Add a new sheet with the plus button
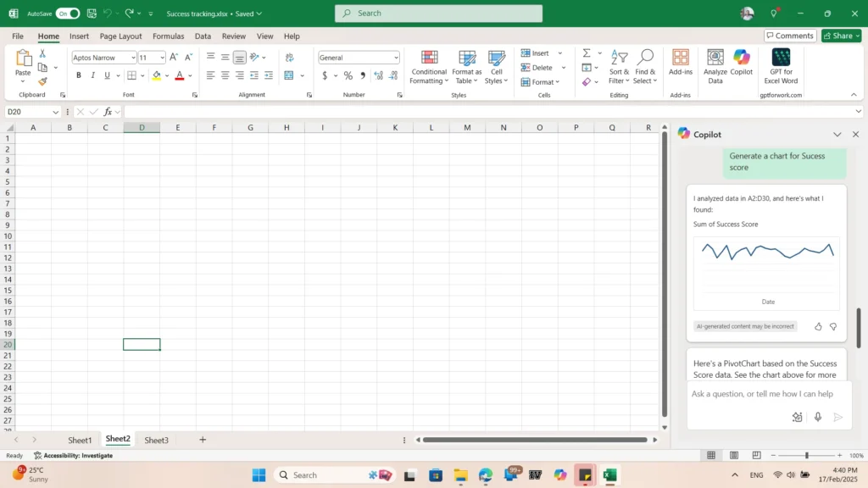This screenshot has width=868, height=488. 203,440
